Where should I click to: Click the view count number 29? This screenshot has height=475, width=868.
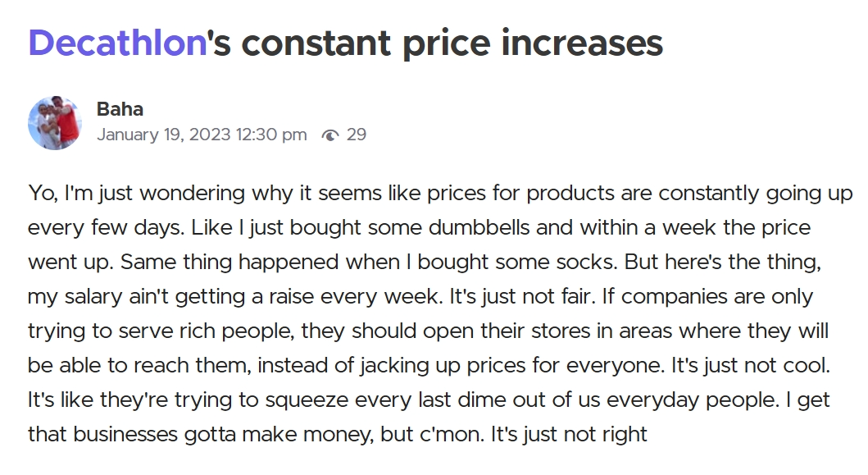click(357, 135)
